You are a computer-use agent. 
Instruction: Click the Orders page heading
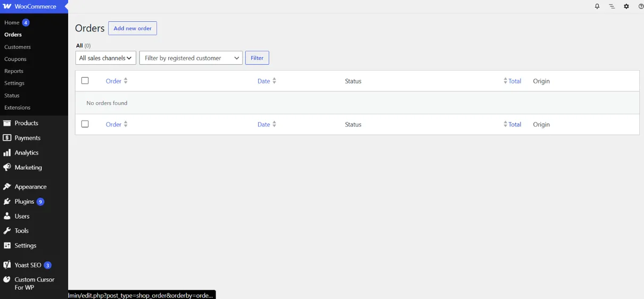[89, 28]
